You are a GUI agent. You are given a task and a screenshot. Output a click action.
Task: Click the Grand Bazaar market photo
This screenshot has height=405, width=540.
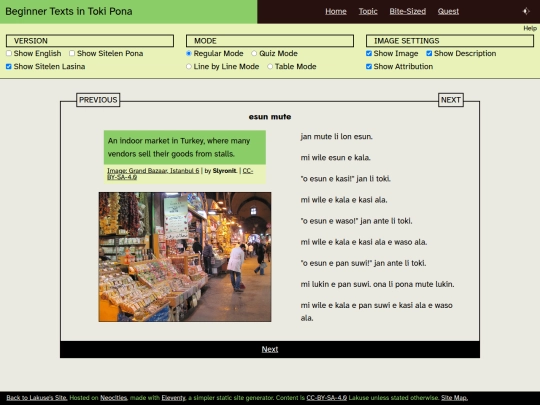click(185, 257)
